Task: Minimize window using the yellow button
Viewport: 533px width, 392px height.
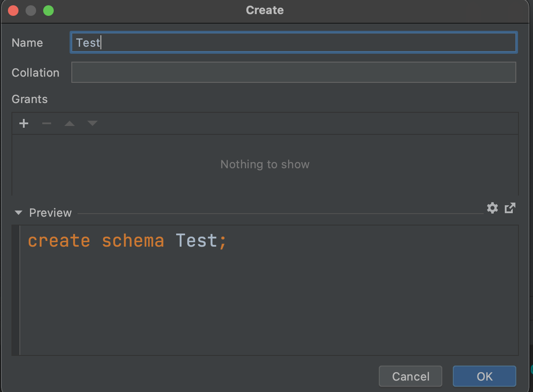Action: tap(31, 11)
